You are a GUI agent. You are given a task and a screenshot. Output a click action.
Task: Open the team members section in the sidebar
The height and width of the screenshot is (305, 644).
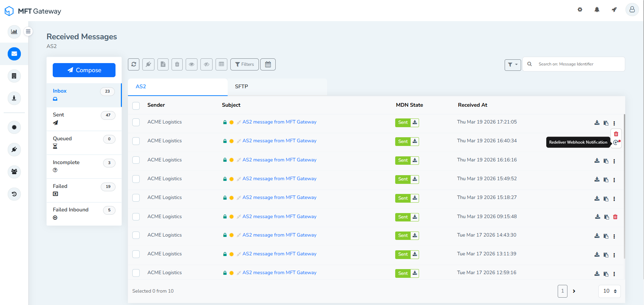(x=14, y=172)
